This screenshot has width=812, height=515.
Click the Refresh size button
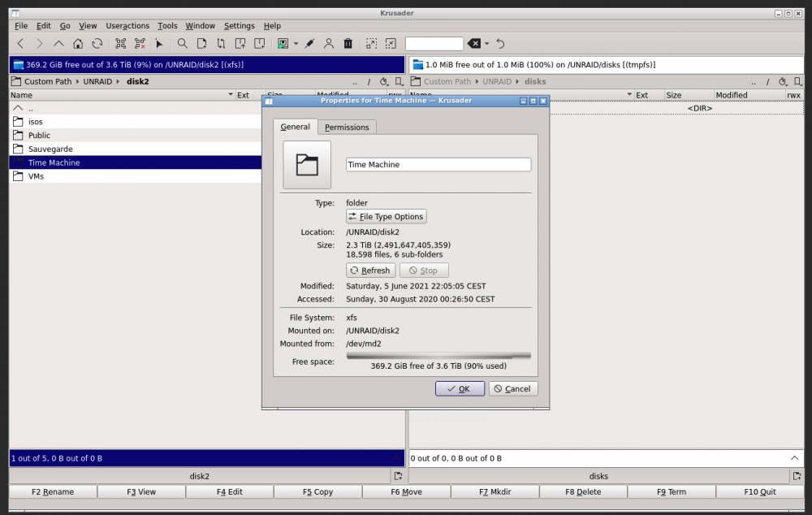click(x=371, y=270)
